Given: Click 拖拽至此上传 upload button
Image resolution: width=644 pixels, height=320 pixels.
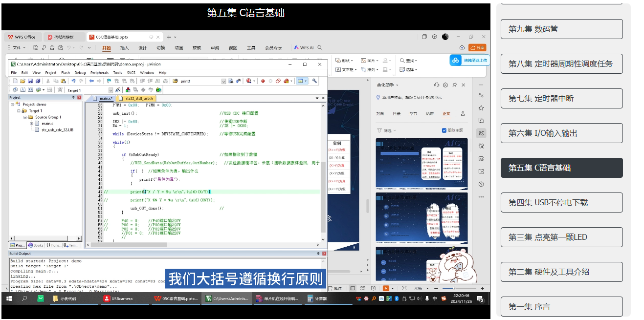Looking at the screenshot, I should point(469,61).
